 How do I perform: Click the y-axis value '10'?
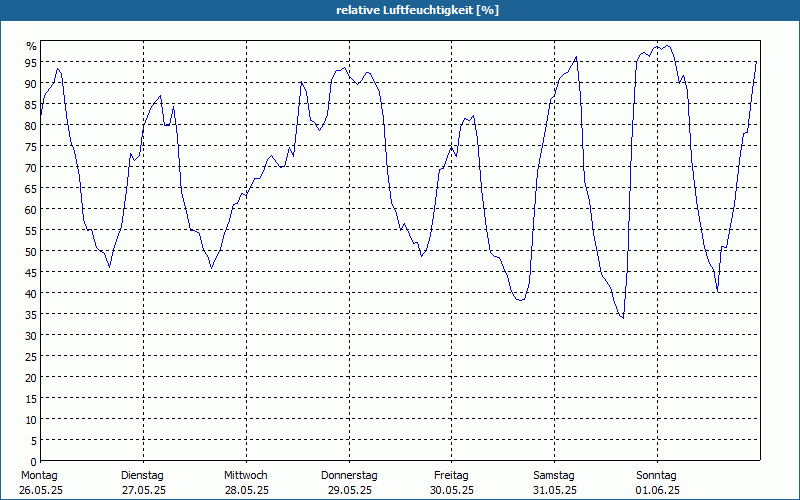click(31, 419)
